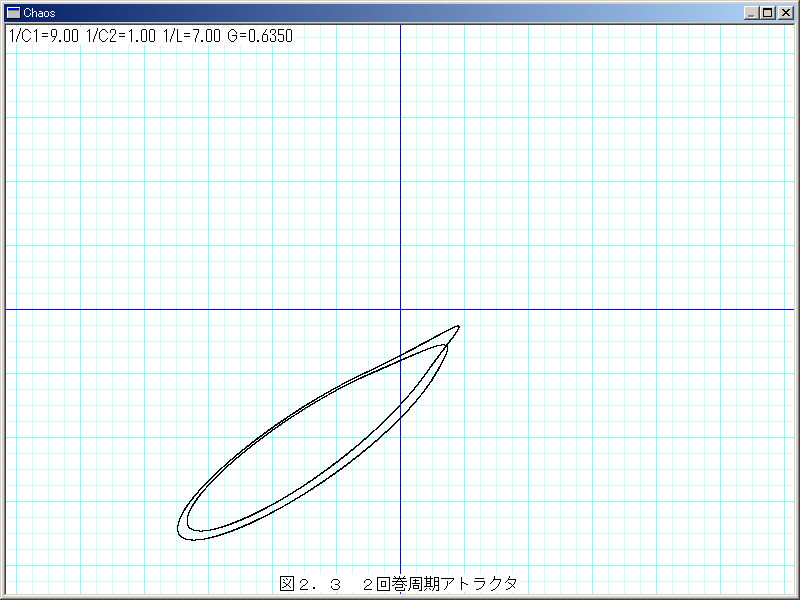Click the 1/C2=1.00 parameter text

[x=121, y=36]
